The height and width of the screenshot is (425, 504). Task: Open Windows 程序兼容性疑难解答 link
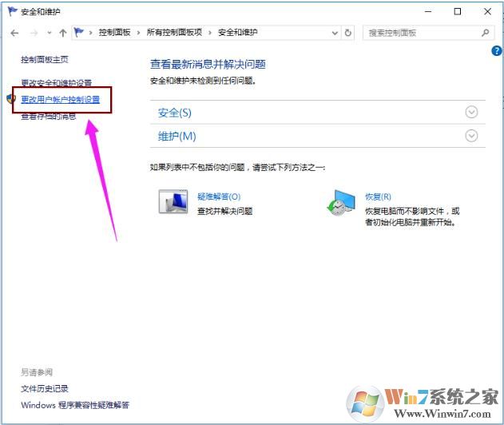point(75,405)
